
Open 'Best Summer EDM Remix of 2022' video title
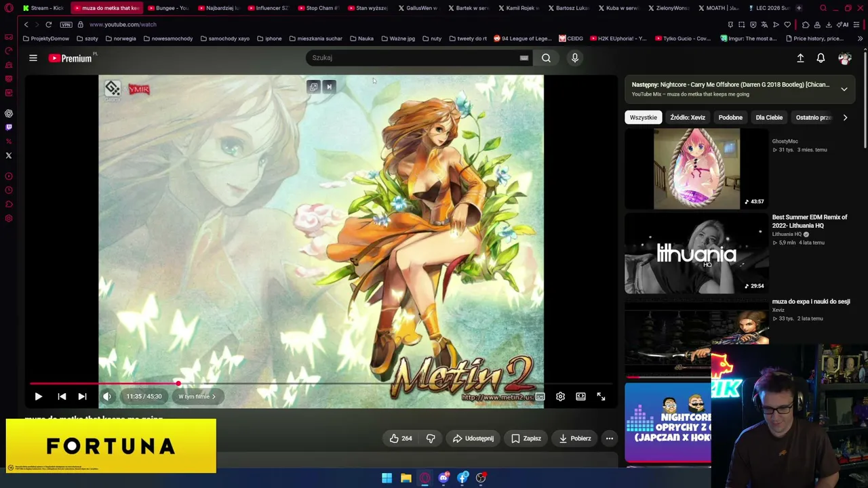810,222
